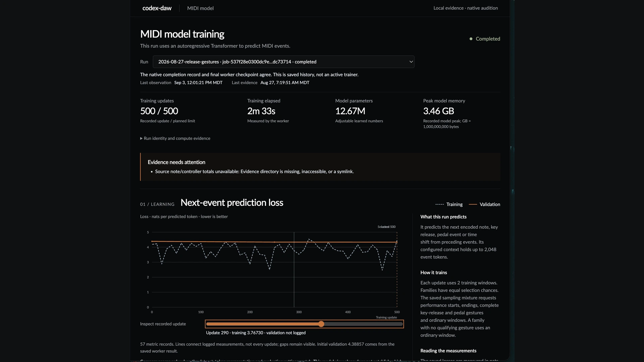Image resolution: width=644 pixels, height=362 pixels.
Task: Click the '57 metric records' note text
Action: (x=267, y=348)
